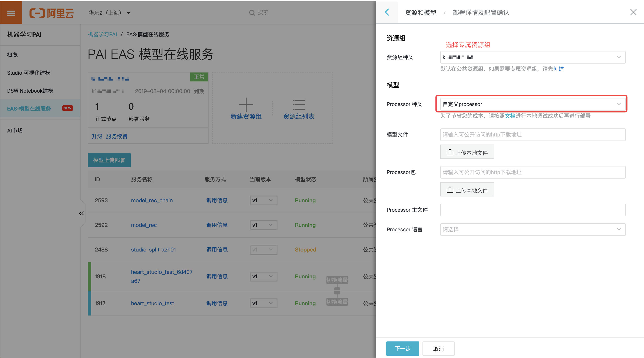Close the deployment side panel
644x358 pixels.
[x=633, y=12]
